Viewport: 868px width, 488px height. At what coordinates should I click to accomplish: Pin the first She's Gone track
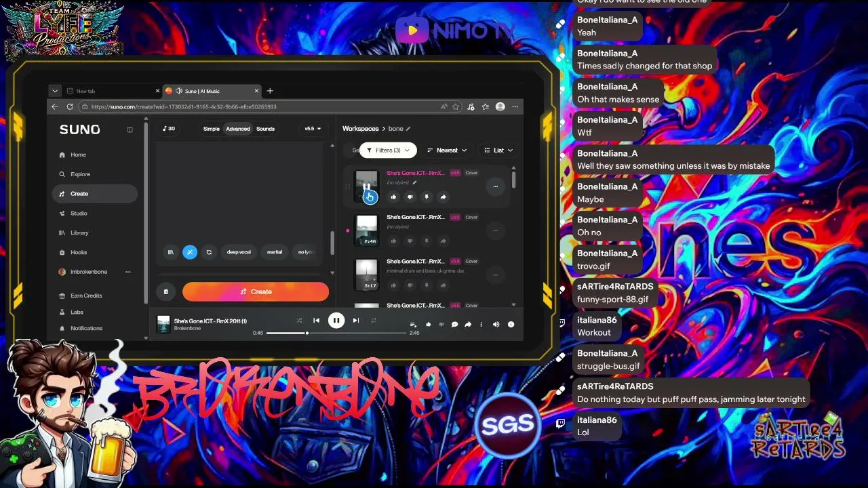(x=427, y=197)
